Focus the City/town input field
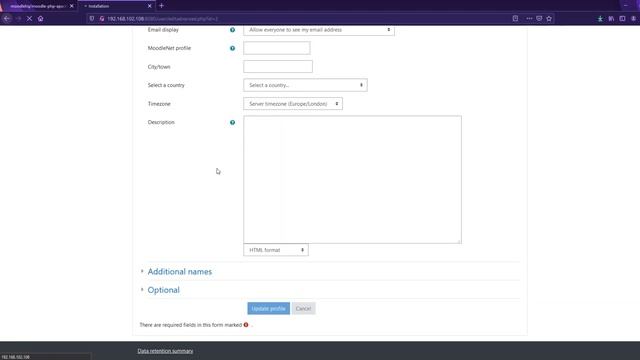This screenshot has width=640, height=360. [278, 67]
